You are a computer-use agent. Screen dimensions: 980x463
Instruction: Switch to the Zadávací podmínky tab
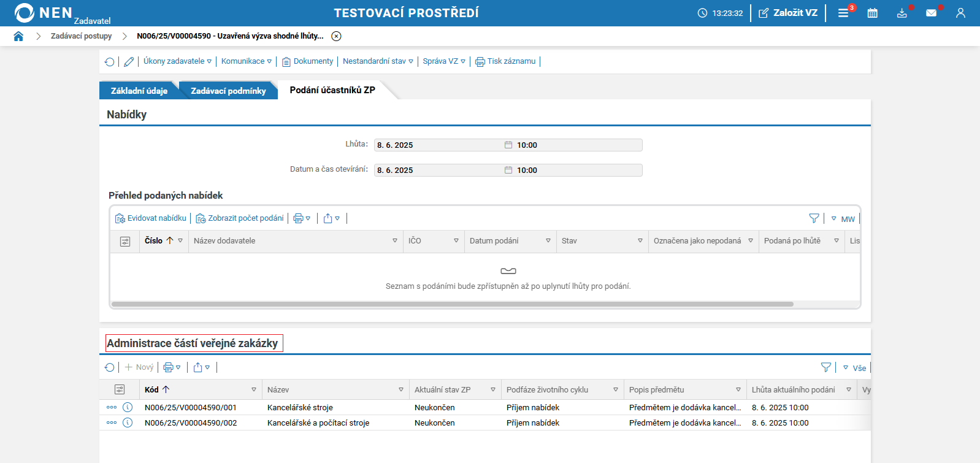pyautogui.click(x=228, y=91)
